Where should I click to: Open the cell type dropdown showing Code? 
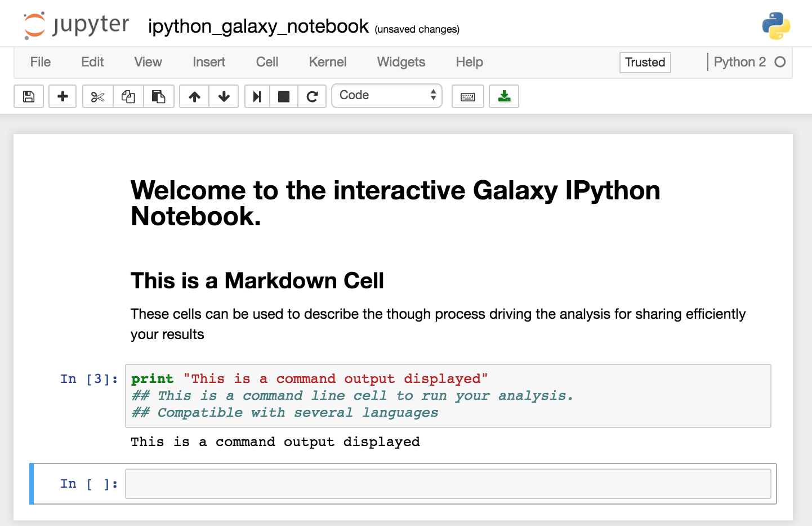387,95
